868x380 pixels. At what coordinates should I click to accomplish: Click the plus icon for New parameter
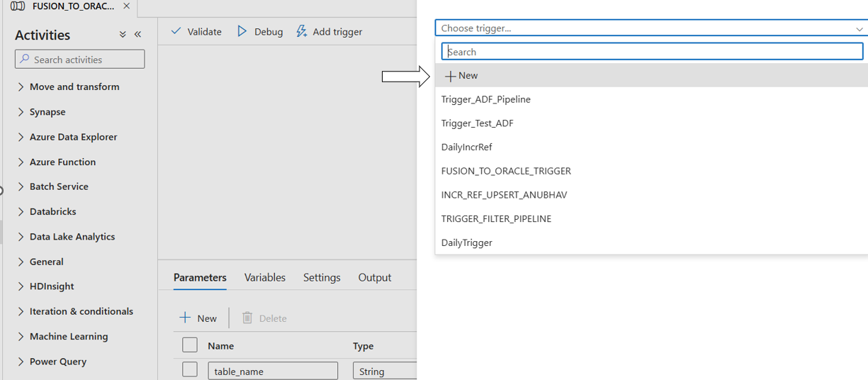click(x=185, y=318)
